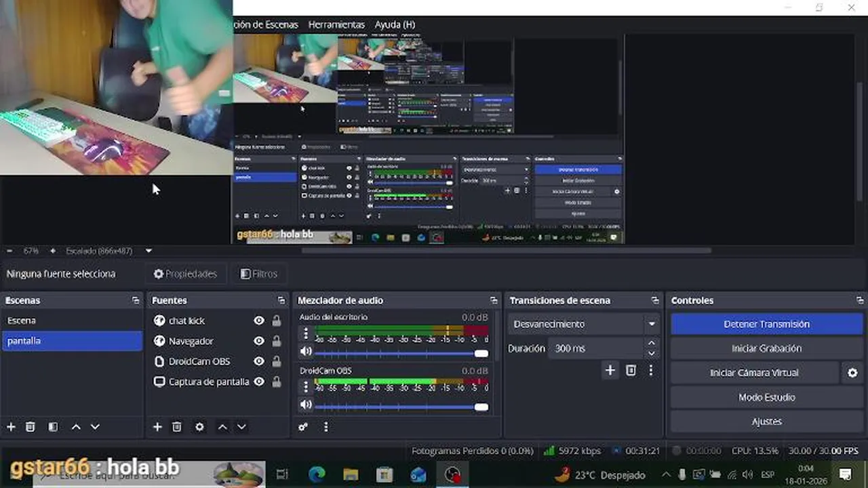Adjust DroidCam OBS volume slider
Viewport: 868px width, 488px height.
pos(401,407)
